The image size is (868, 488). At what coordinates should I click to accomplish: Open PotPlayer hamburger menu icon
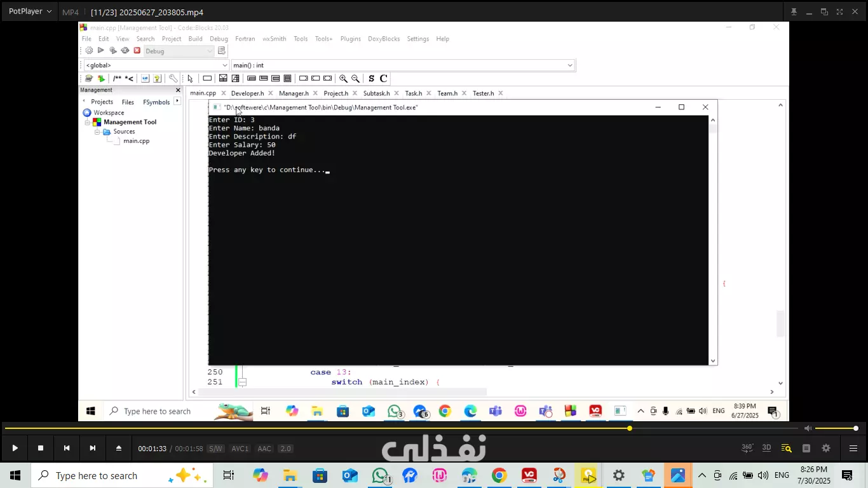[x=853, y=448]
